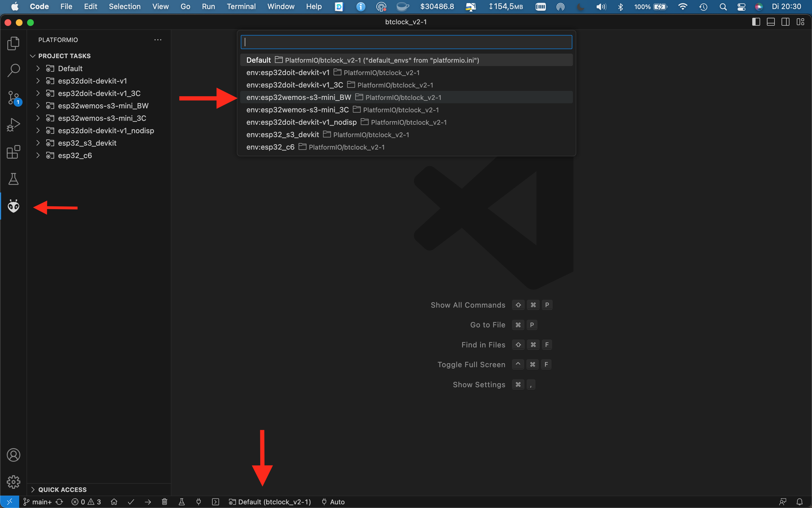Click the PlatformIO Upload arrow icon
The image size is (812, 508).
[148, 502]
